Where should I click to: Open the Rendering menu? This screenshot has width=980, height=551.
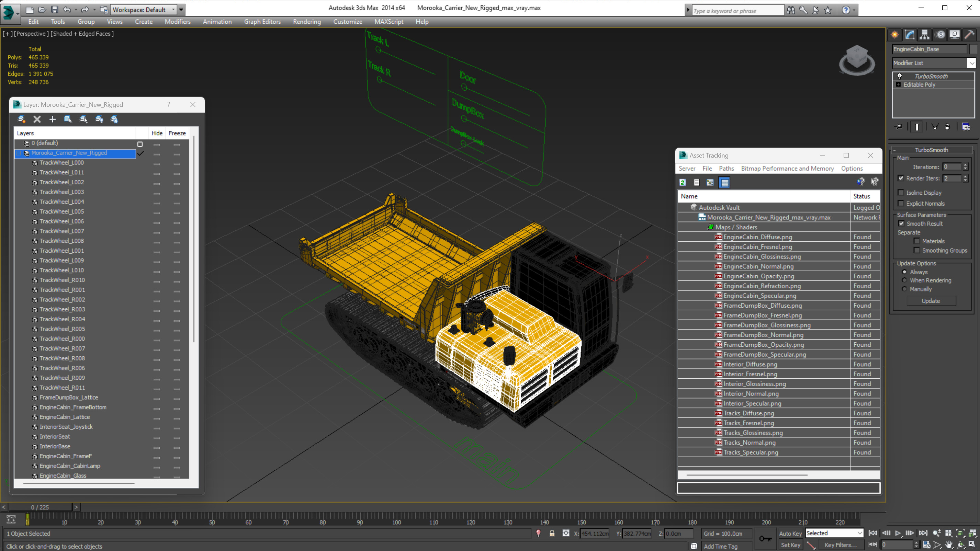tap(307, 22)
